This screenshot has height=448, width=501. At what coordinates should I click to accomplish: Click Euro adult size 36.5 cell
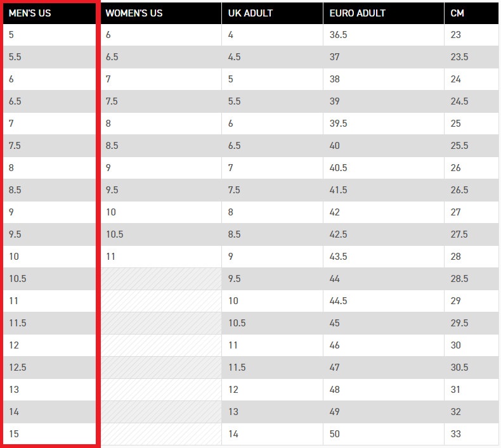(x=384, y=35)
